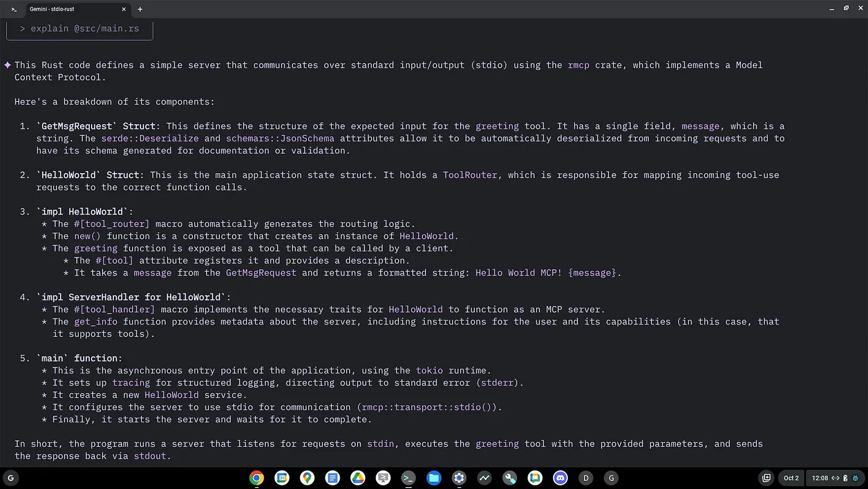Open the Oct 2 calendar date view

791,478
